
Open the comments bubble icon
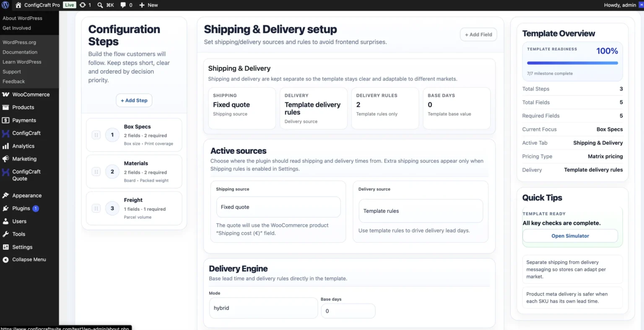click(x=123, y=5)
